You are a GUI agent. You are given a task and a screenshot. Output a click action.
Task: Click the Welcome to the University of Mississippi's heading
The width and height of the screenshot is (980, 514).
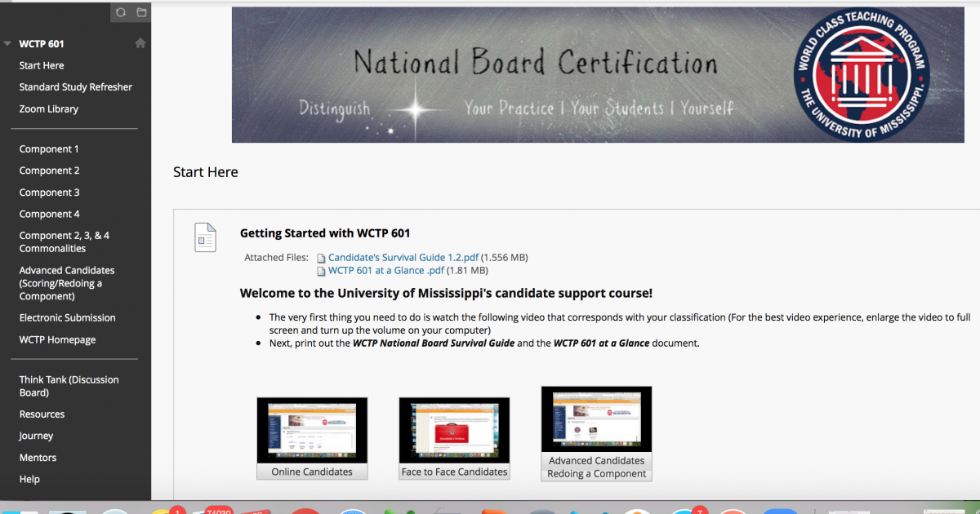point(446,294)
